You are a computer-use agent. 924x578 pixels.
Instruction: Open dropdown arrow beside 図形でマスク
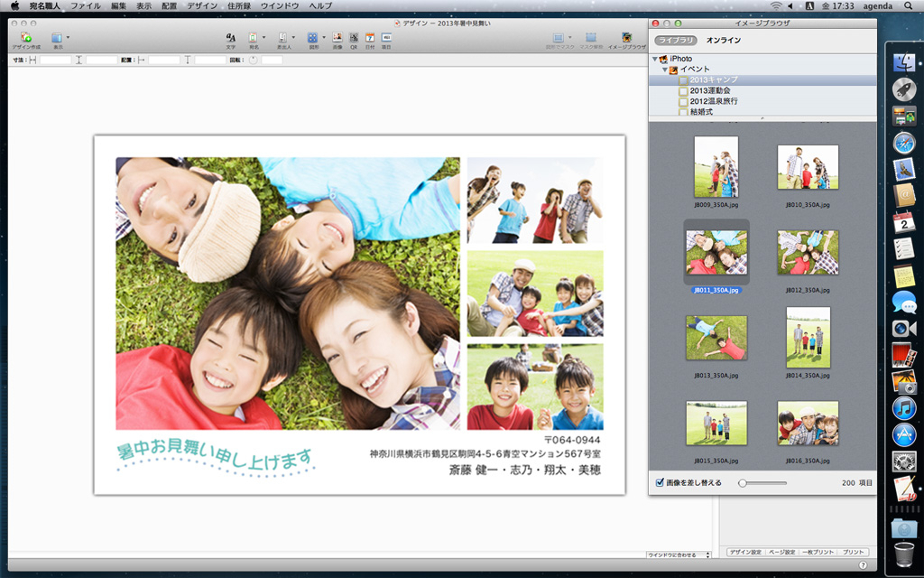[569, 37]
